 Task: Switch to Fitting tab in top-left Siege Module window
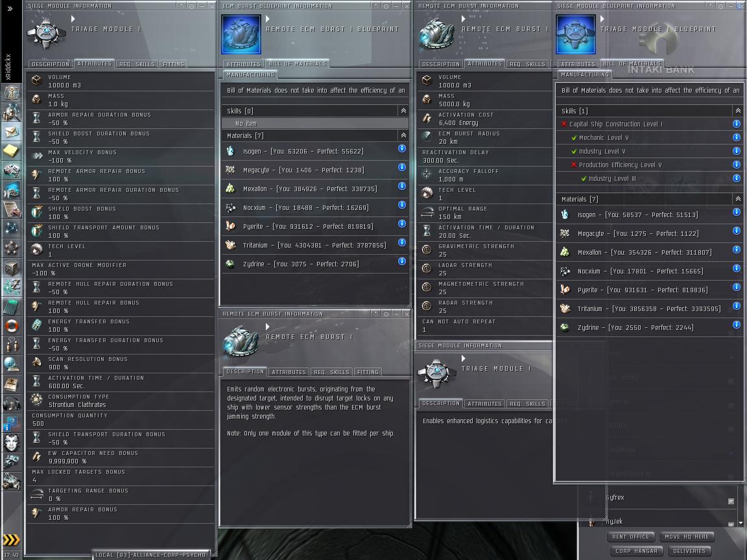click(x=173, y=64)
